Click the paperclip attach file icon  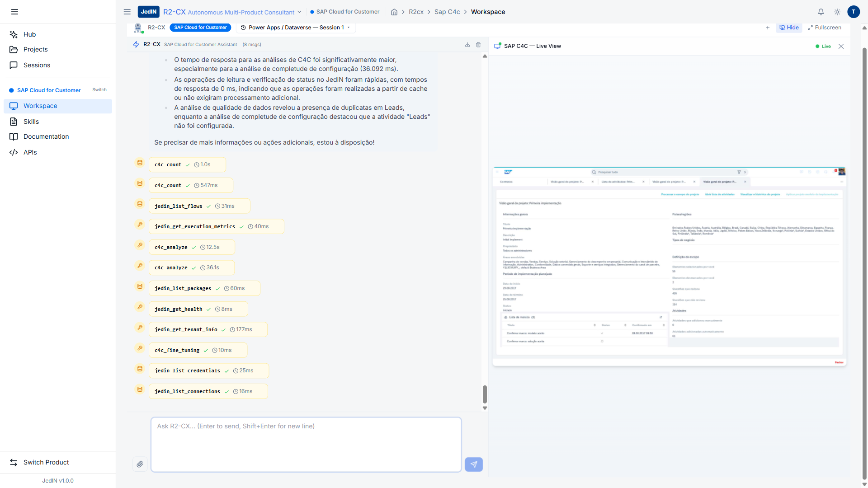140,464
